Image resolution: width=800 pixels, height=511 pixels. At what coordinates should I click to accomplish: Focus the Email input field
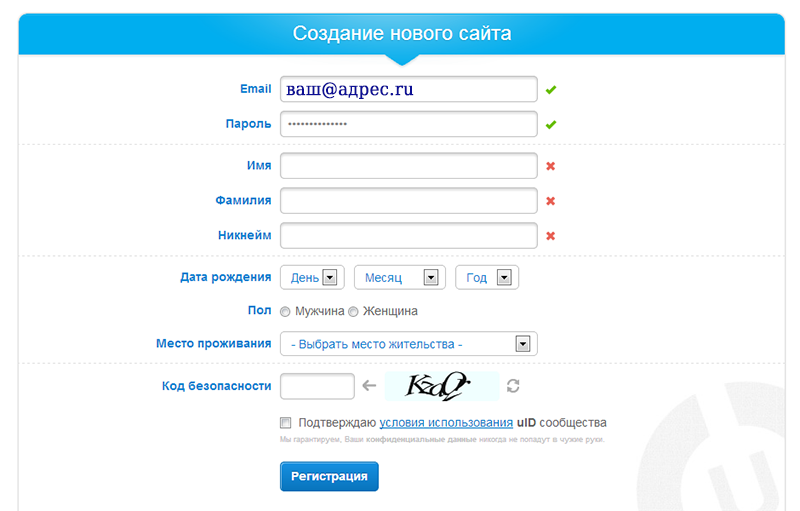[x=409, y=89]
